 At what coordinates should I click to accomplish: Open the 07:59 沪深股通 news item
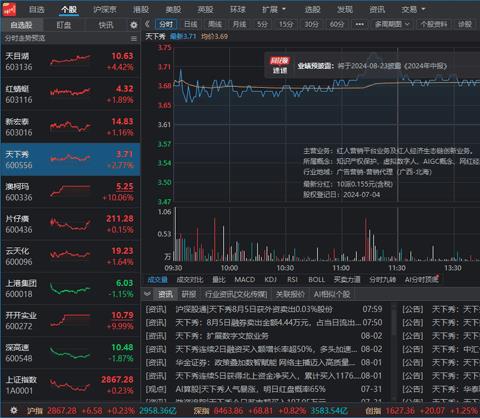[264, 309]
